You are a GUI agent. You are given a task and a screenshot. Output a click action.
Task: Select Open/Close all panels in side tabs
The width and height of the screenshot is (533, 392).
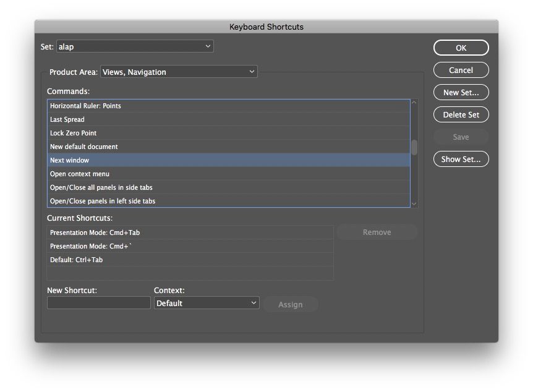228,187
